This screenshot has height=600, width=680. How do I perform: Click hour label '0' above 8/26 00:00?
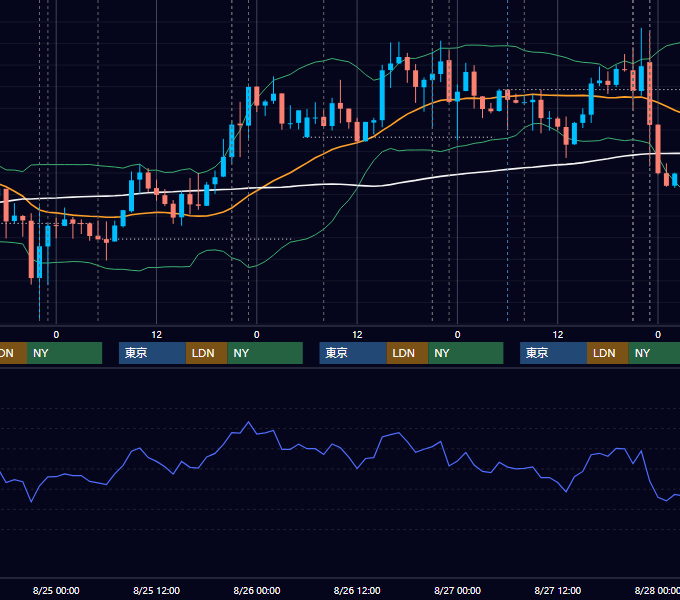tap(257, 335)
